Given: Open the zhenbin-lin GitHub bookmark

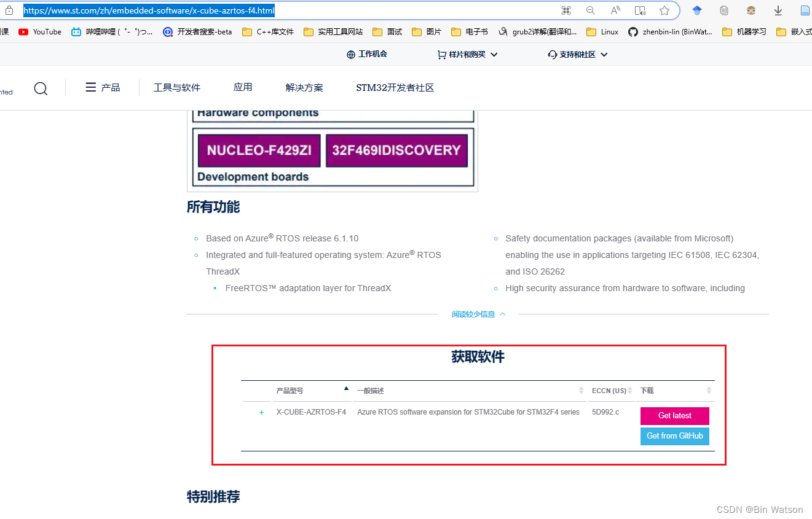Looking at the screenshot, I should coord(670,32).
